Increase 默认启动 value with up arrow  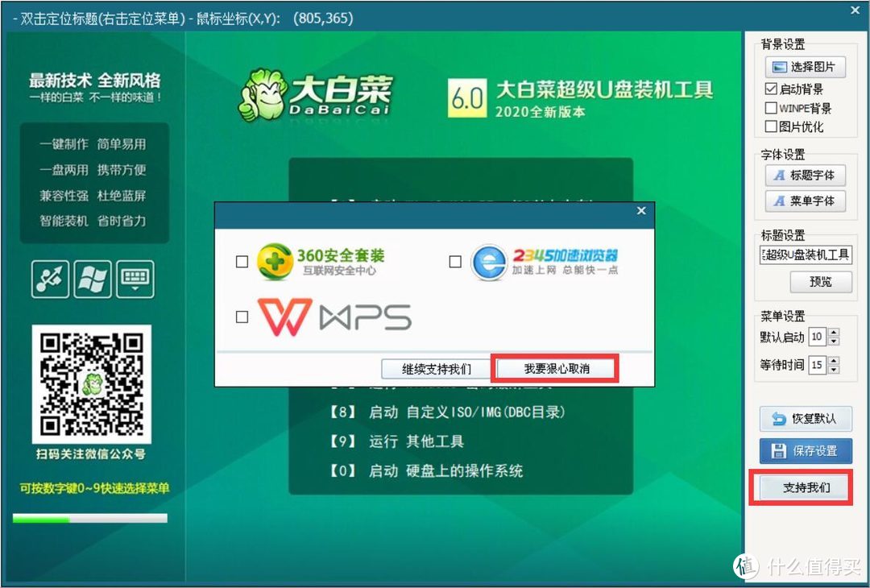point(834,333)
